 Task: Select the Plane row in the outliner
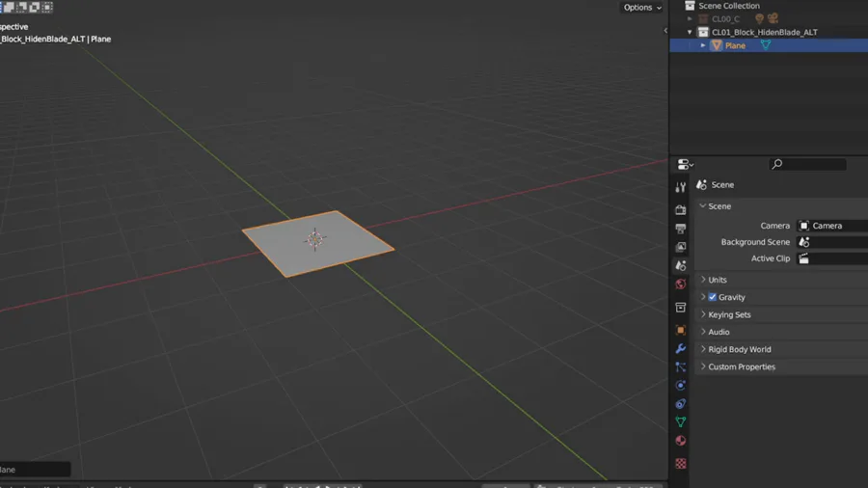[x=769, y=45]
